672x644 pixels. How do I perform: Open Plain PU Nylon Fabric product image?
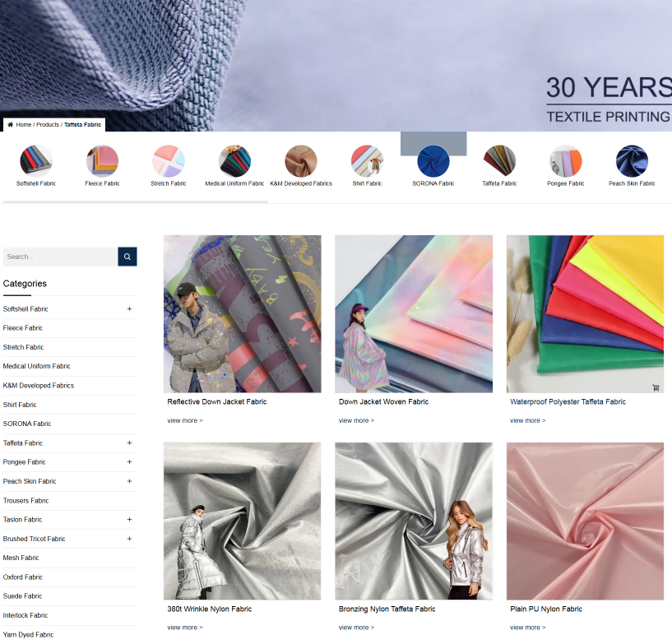tap(585, 521)
